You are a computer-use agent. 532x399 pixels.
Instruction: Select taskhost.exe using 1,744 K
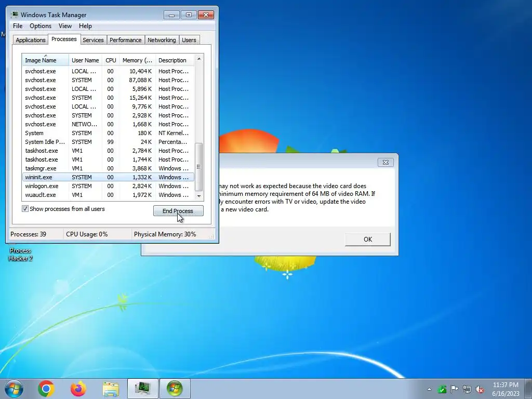click(108, 159)
